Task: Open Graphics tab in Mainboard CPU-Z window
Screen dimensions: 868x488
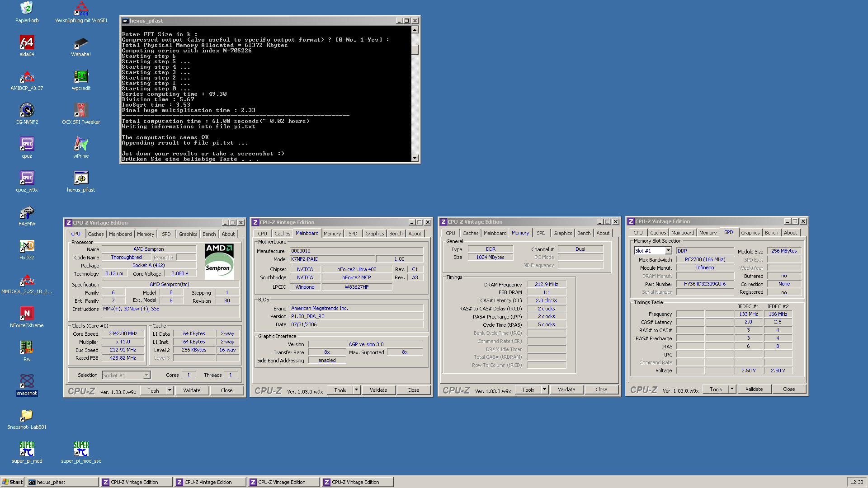Action: click(x=374, y=234)
